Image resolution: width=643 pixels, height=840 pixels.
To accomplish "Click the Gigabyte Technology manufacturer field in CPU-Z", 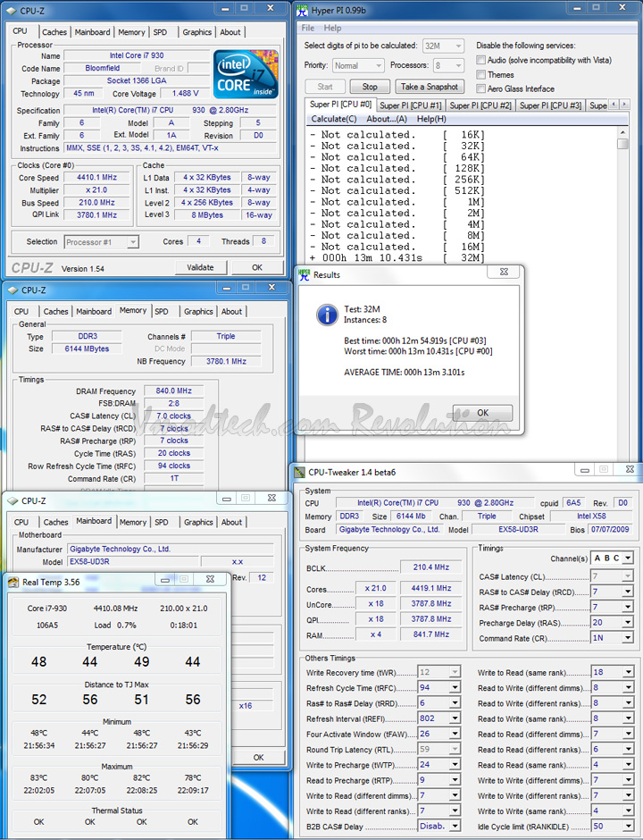I will point(171,549).
